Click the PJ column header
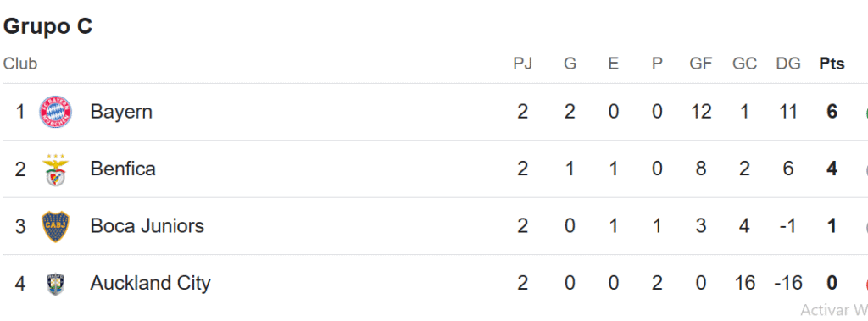 [x=522, y=64]
